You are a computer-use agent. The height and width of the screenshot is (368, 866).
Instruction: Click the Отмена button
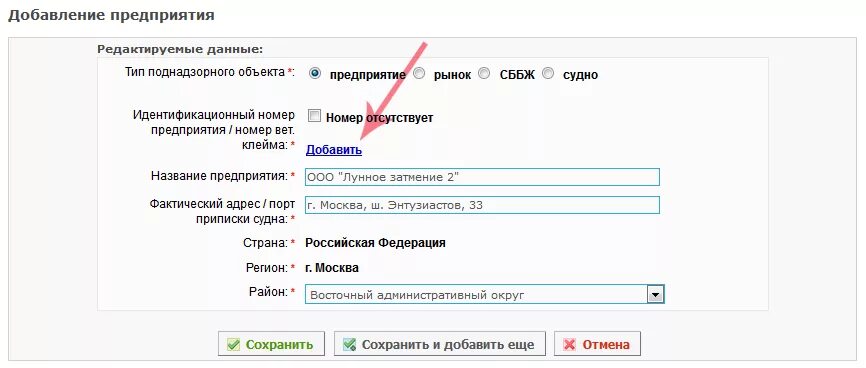click(597, 344)
